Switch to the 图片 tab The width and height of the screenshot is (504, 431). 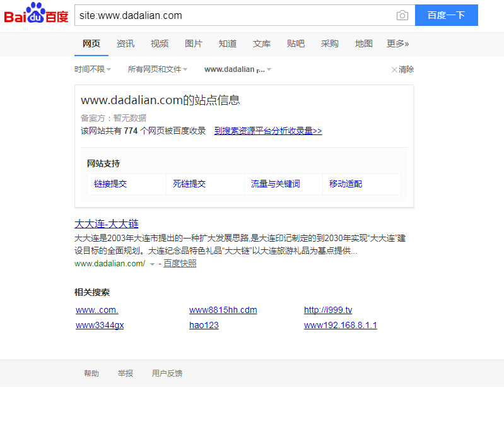click(194, 44)
